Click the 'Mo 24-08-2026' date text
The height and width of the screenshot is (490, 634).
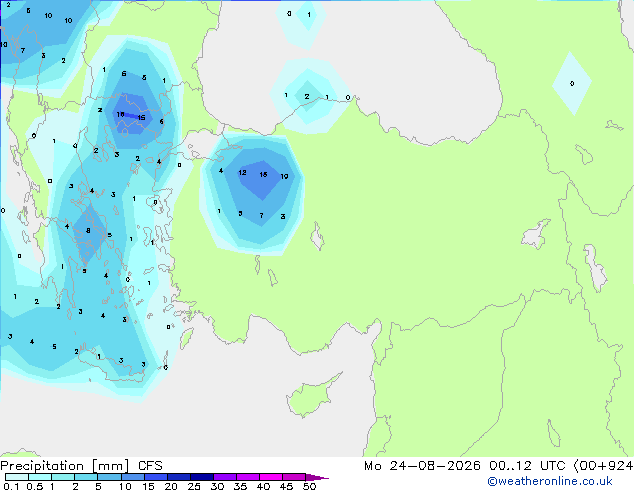422,466
